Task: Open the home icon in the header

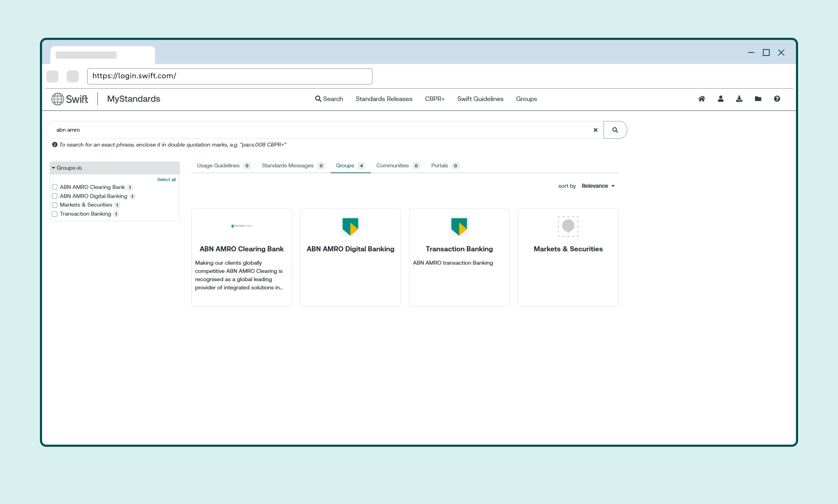Action: 701,99
